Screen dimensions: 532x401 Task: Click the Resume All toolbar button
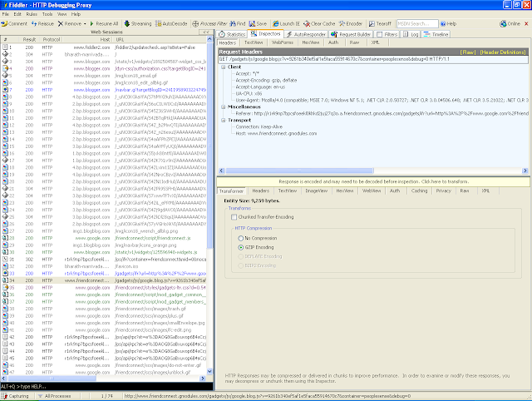click(x=104, y=24)
